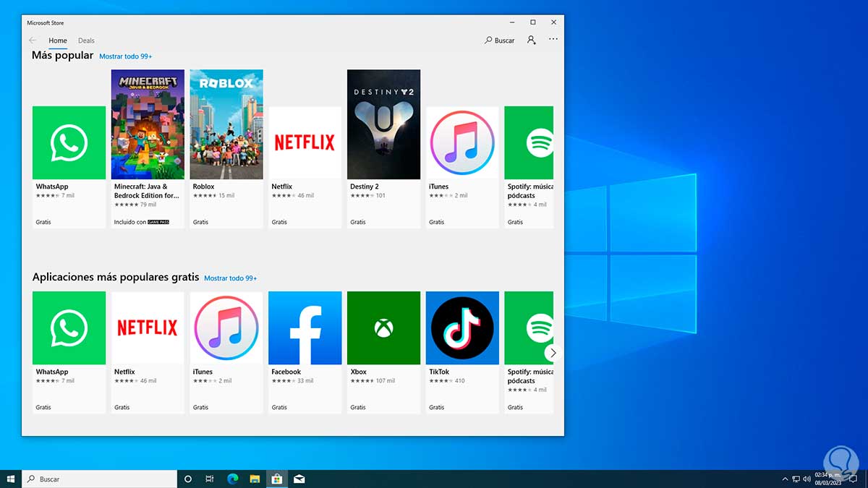Switch to the Deals tab
The width and height of the screenshot is (868, 488).
coord(86,40)
